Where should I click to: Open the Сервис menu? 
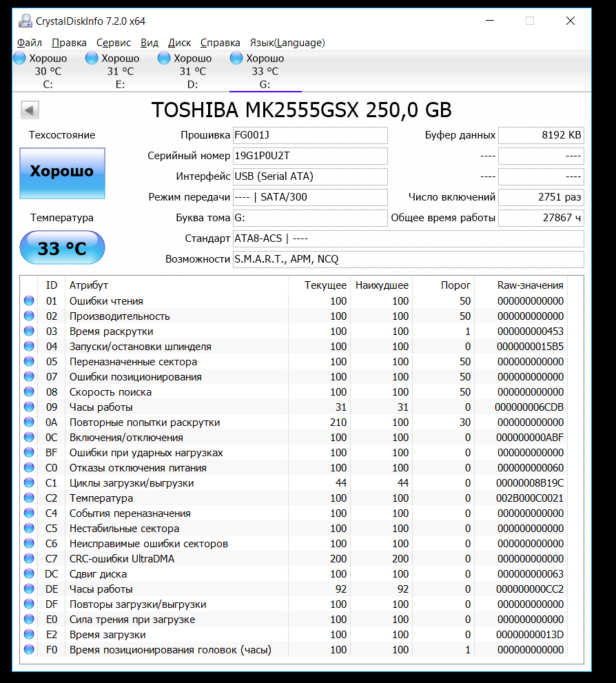pos(113,43)
